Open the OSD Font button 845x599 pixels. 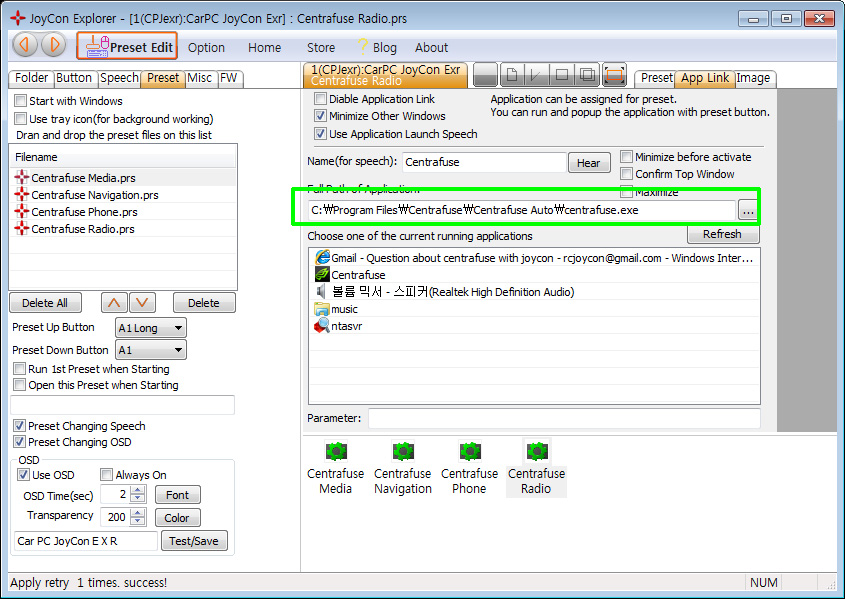[x=178, y=495]
